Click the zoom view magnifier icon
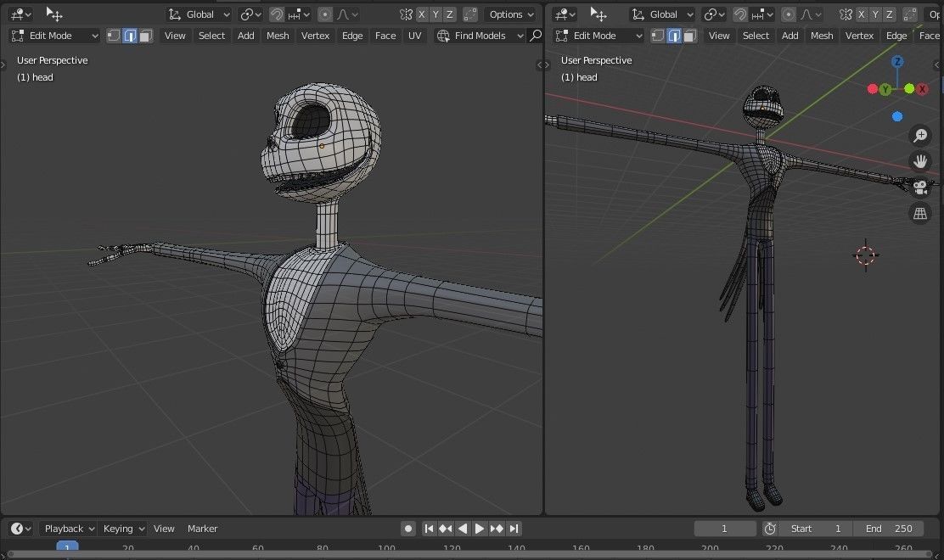This screenshot has height=560, width=944. point(920,136)
